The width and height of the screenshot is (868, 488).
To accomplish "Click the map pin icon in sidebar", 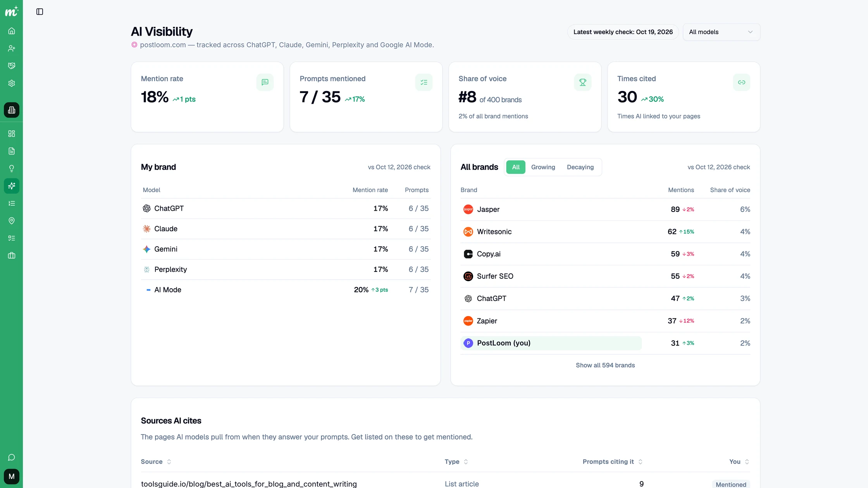I will click(x=12, y=221).
